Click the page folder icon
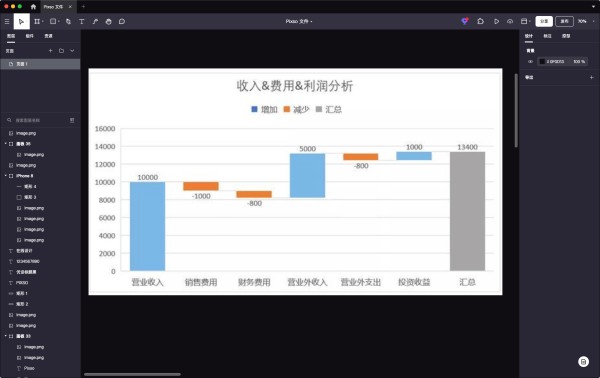 (61, 51)
